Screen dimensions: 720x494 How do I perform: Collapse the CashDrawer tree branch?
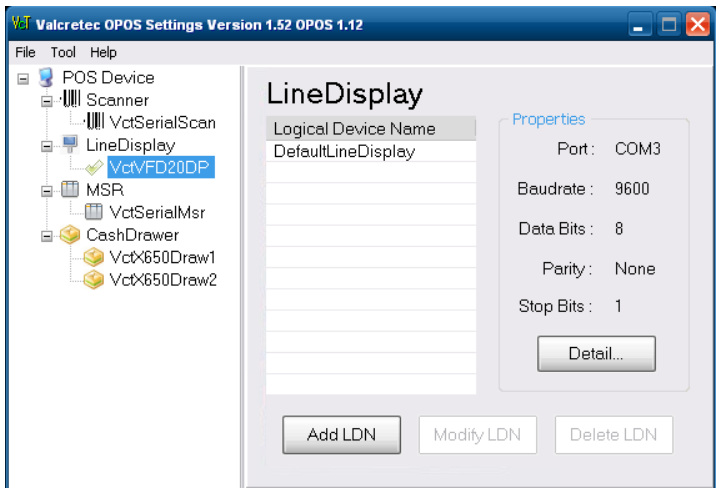coord(46,235)
